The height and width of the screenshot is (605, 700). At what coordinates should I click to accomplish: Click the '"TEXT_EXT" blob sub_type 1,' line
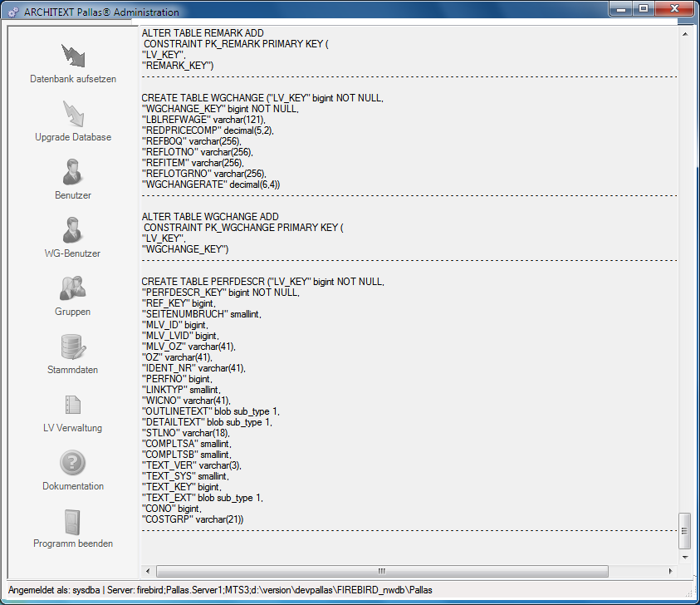(203, 498)
